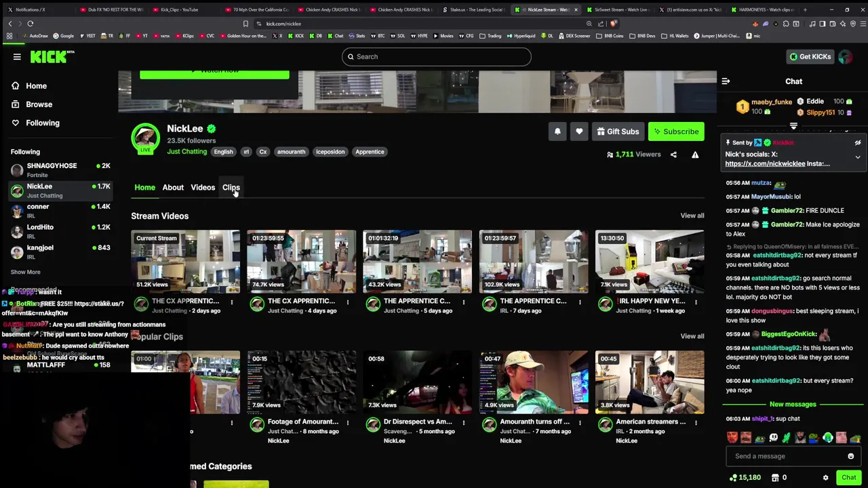Hide the pinned KickBot message
The image size is (868, 488).
(x=857, y=143)
